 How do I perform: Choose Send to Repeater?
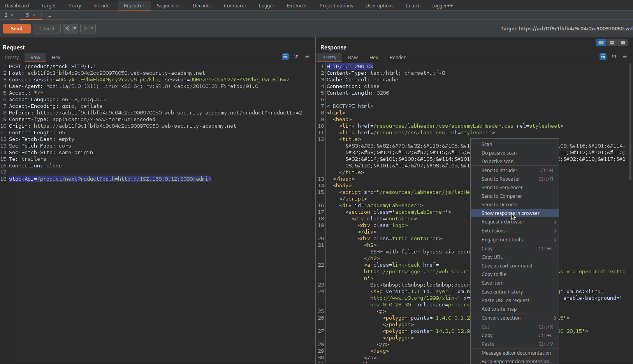(515, 179)
